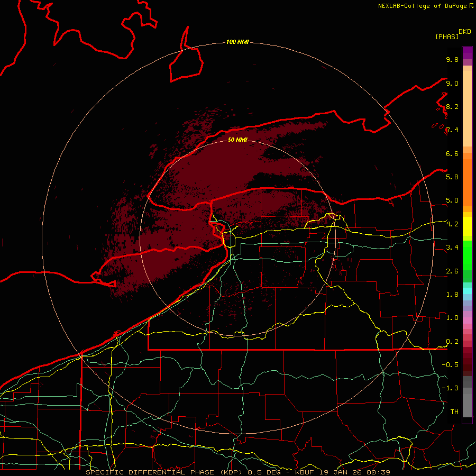
Task: Click the NEXLAB-College of DuPage label
Action: pyautogui.click(x=424, y=6)
